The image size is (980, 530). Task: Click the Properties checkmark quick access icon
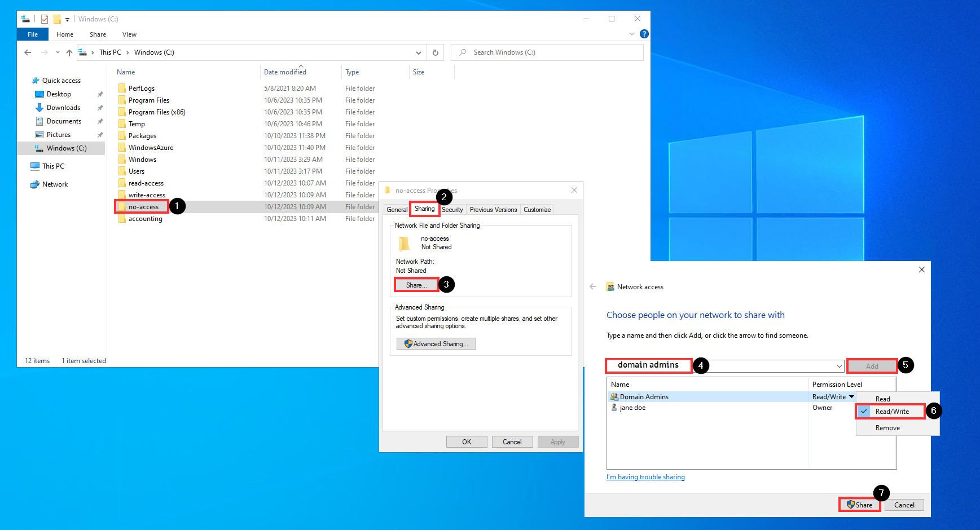coord(45,19)
